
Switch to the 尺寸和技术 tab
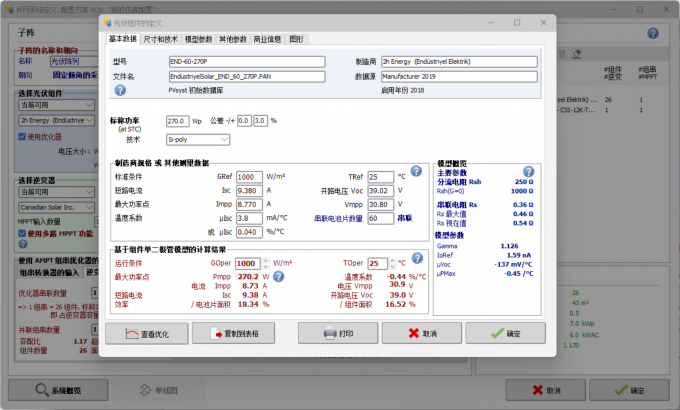click(160, 39)
